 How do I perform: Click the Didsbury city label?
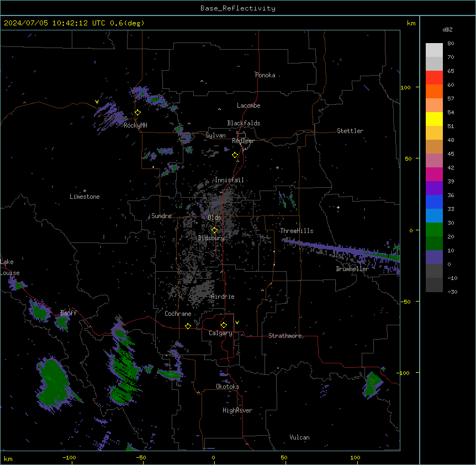pyautogui.click(x=211, y=238)
